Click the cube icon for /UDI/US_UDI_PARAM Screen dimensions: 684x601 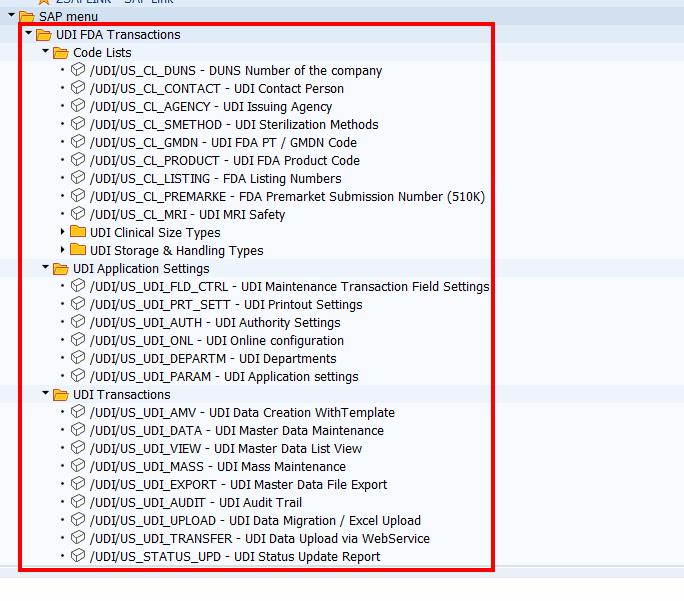click(78, 376)
